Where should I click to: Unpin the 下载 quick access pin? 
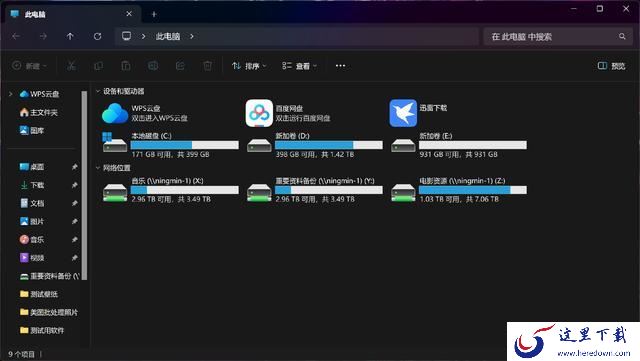(x=74, y=185)
